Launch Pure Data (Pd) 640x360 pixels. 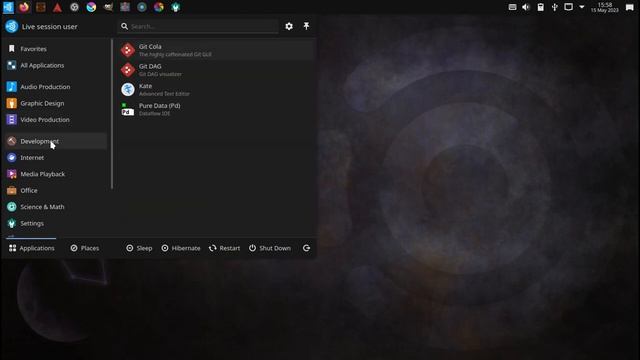click(x=216, y=109)
